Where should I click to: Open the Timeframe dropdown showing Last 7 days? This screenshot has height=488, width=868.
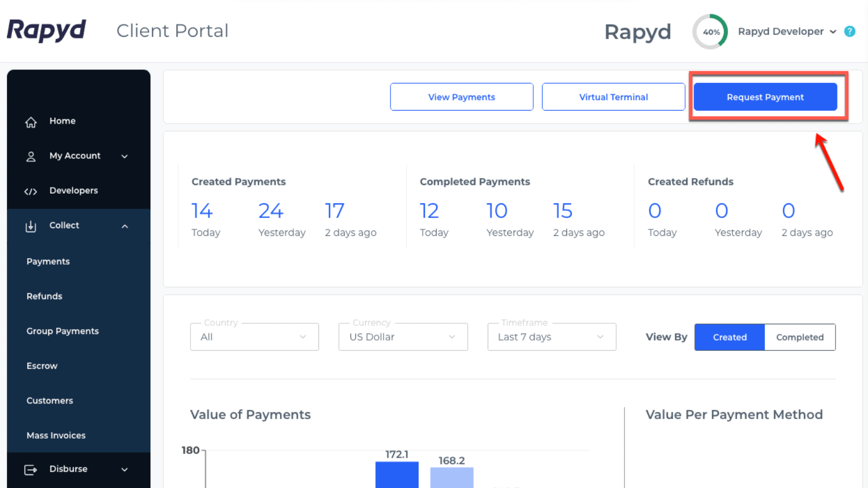pyautogui.click(x=552, y=337)
